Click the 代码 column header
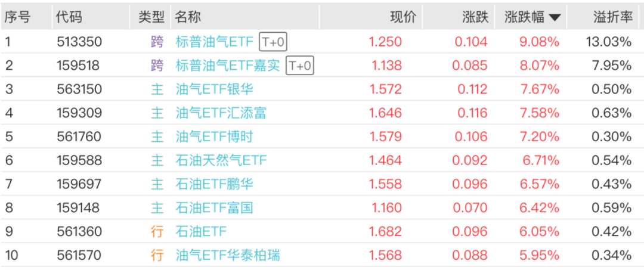 [x=69, y=17]
